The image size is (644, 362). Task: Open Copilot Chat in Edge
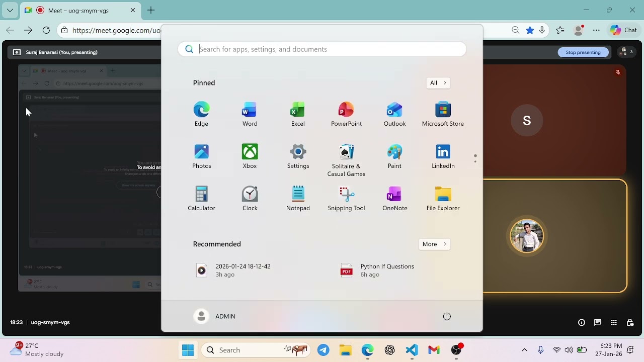coord(624,30)
